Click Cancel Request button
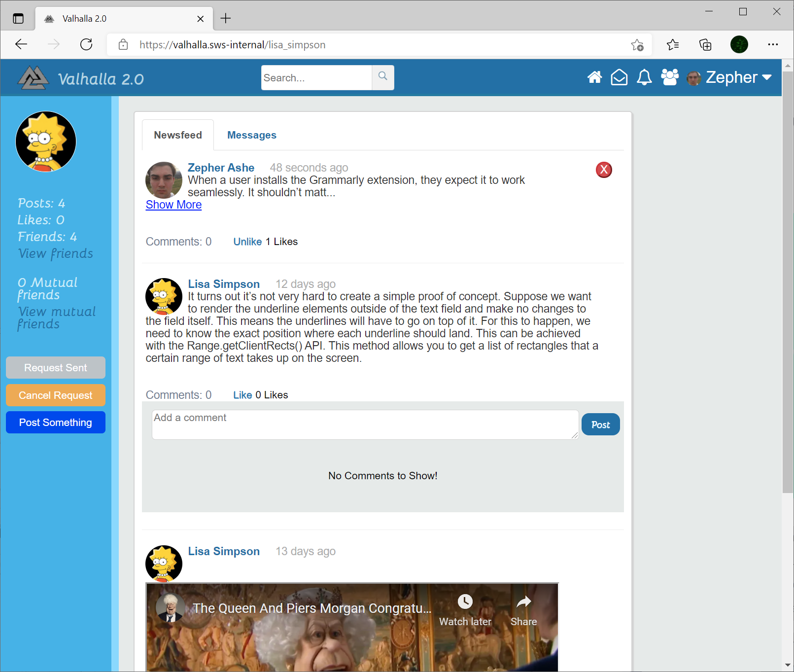The image size is (794, 672). point(56,395)
